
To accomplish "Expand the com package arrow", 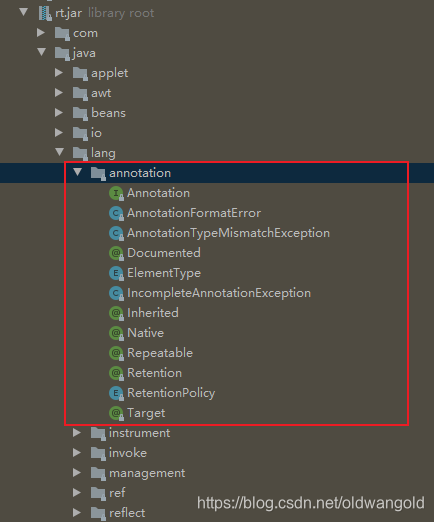I will pos(41,32).
